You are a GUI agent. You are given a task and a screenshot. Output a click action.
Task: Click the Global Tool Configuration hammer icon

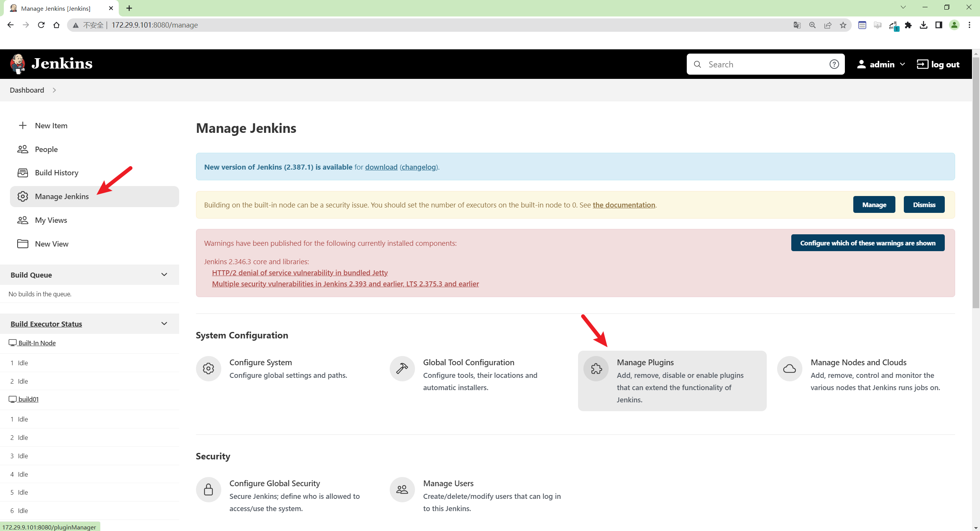pyautogui.click(x=402, y=369)
